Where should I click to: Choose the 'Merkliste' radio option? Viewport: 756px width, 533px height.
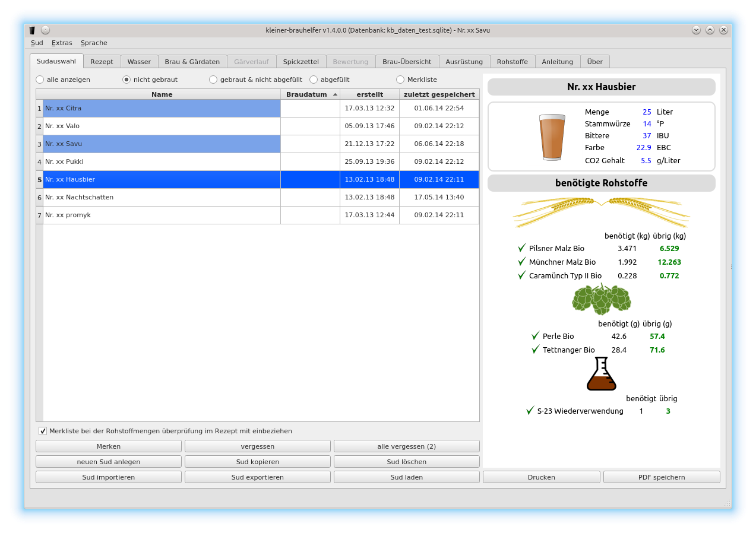tap(400, 80)
